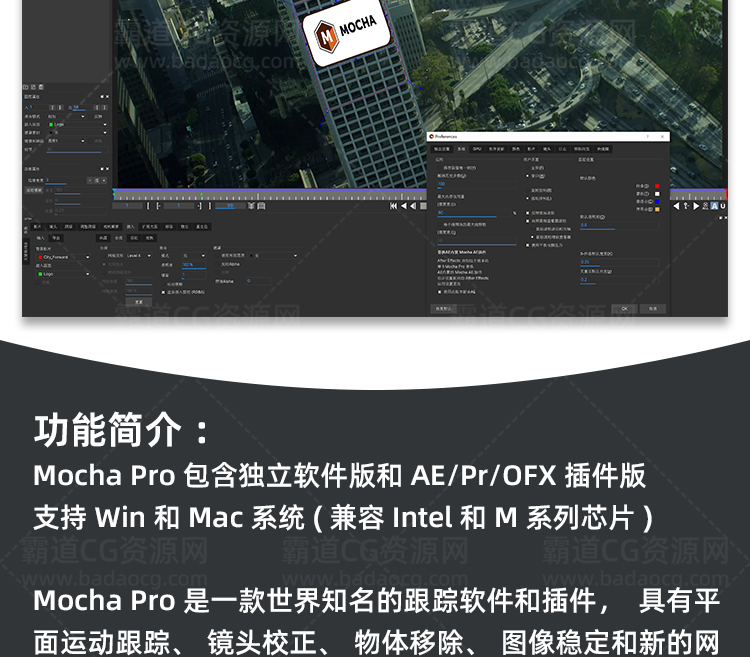Toggle the last checked box in Preferences middle column
The height and width of the screenshot is (657, 750).
528,245
